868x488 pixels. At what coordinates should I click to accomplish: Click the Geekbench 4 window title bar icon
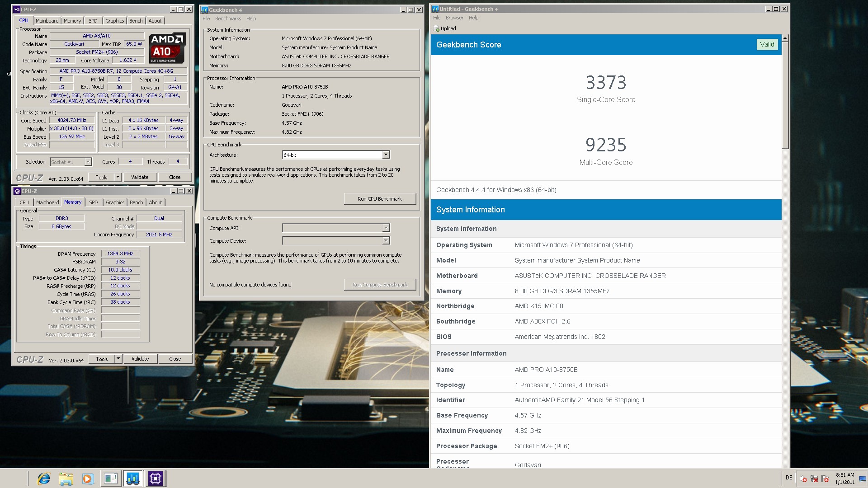tap(205, 9)
